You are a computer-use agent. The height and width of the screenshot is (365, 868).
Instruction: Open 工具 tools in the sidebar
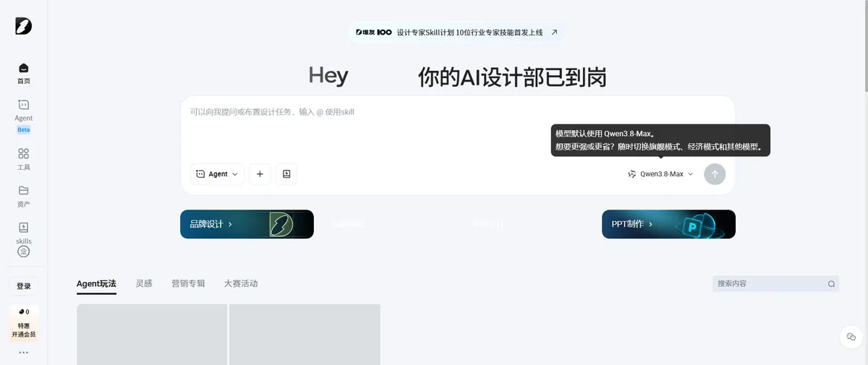[24, 160]
